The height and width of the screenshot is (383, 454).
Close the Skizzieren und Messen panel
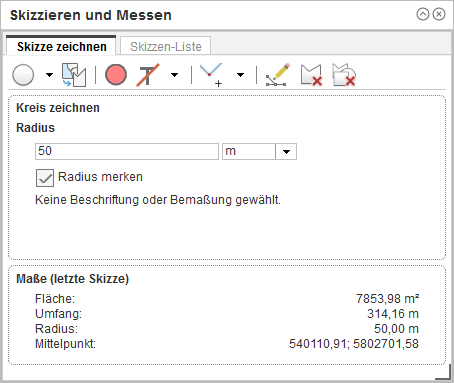439,14
